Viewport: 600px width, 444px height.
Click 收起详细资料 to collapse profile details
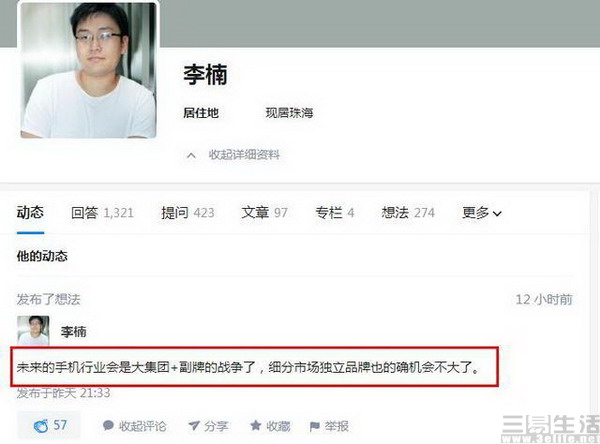[244, 155]
